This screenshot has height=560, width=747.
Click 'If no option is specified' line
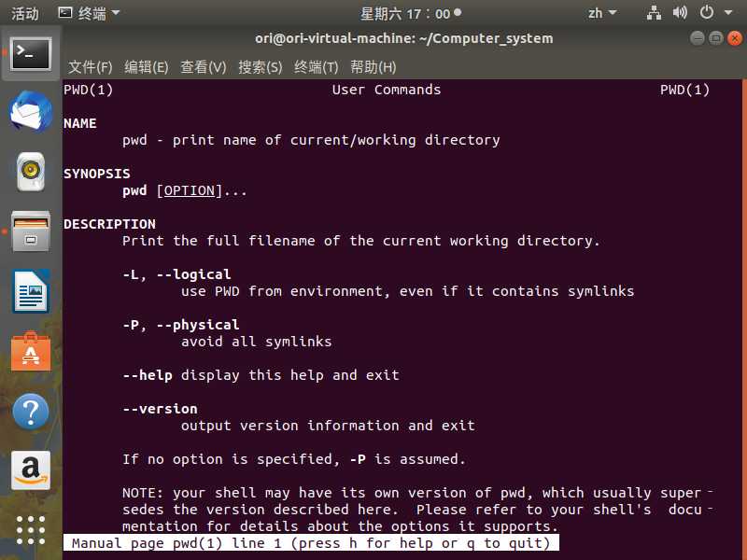pos(293,459)
